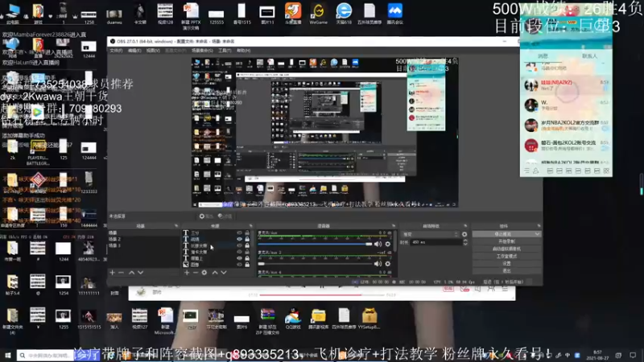
Task: Select 场景 2 in the Scenes list
Action: (x=114, y=239)
